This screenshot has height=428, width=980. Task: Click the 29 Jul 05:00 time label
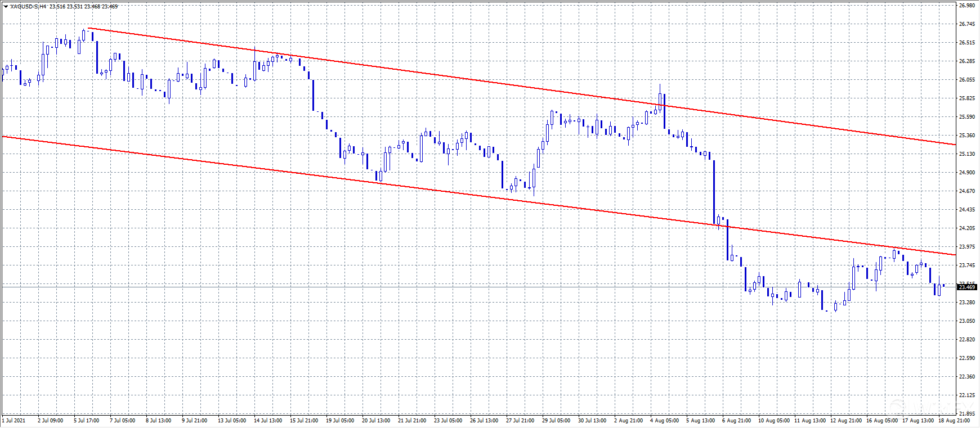[556, 421]
